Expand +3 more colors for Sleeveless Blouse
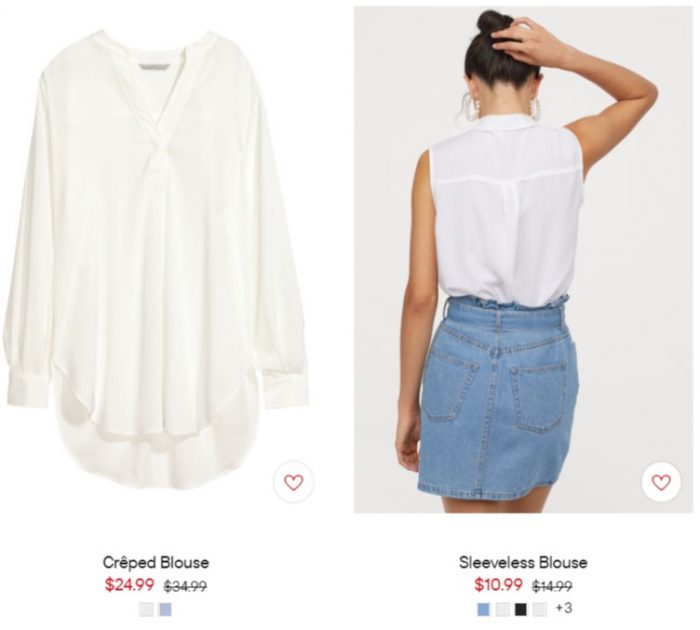The height and width of the screenshot is (630, 700). [x=563, y=608]
